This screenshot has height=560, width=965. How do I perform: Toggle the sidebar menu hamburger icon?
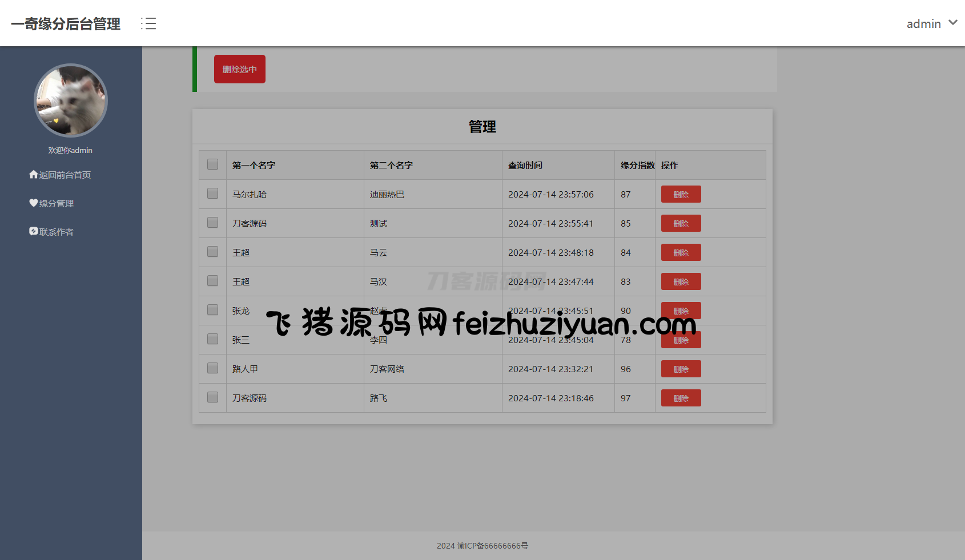[148, 23]
